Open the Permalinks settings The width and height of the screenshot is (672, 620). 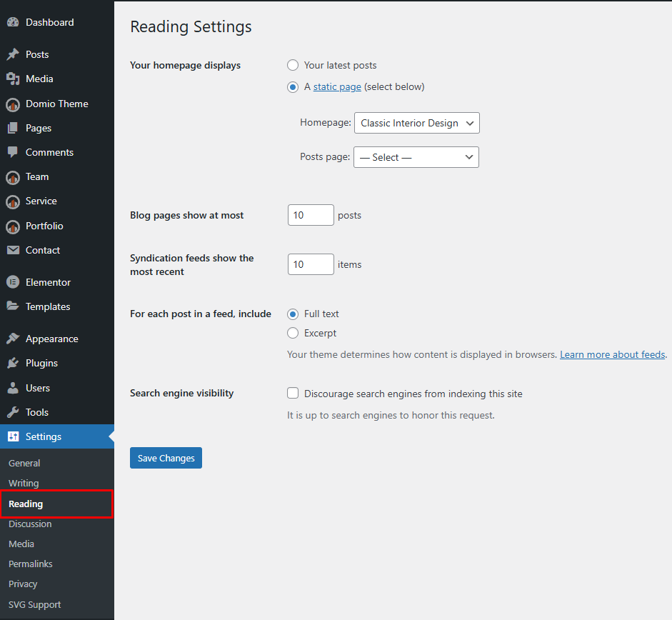[30, 564]
